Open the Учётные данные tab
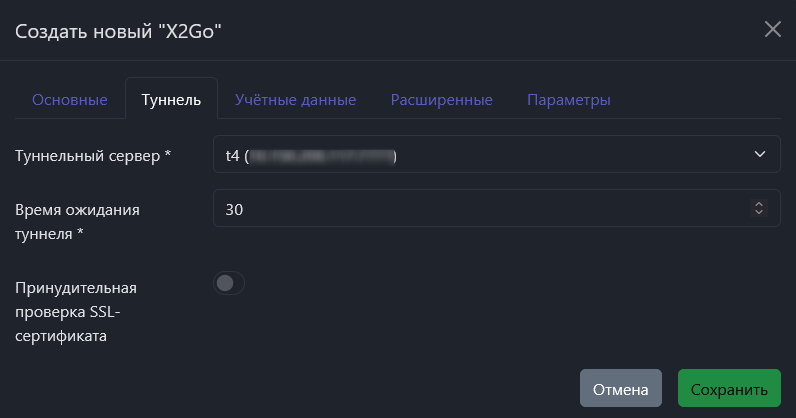 tap(296, 100)
